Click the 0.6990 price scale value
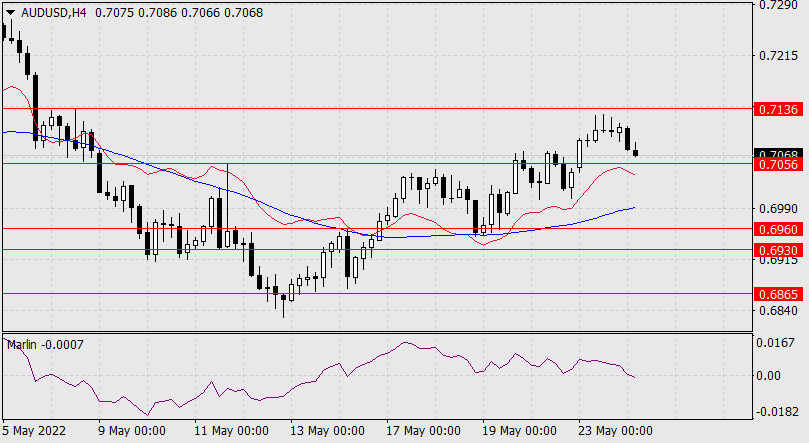809x443 pixels. [779, 209]
